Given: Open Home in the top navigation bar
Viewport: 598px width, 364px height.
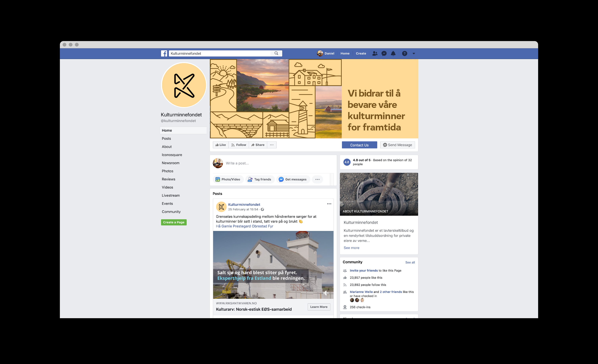Looking at the screenshot, I should tap(345, 53).
